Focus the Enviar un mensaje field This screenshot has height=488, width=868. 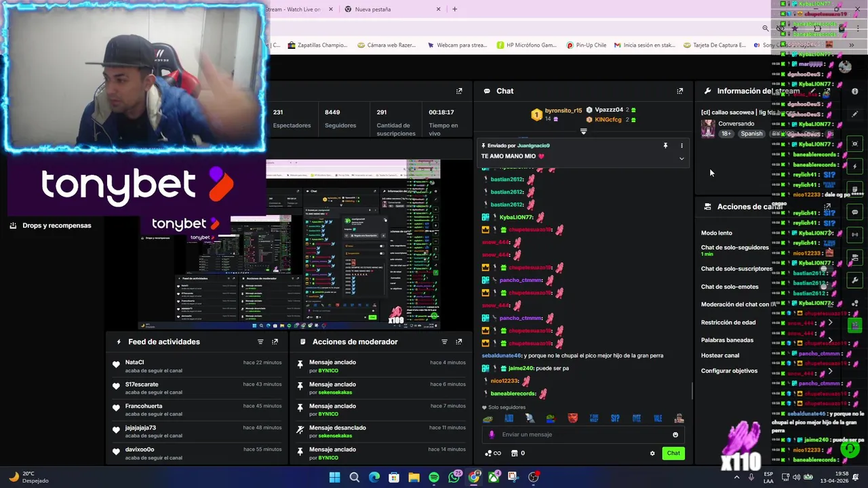(583, 434)
